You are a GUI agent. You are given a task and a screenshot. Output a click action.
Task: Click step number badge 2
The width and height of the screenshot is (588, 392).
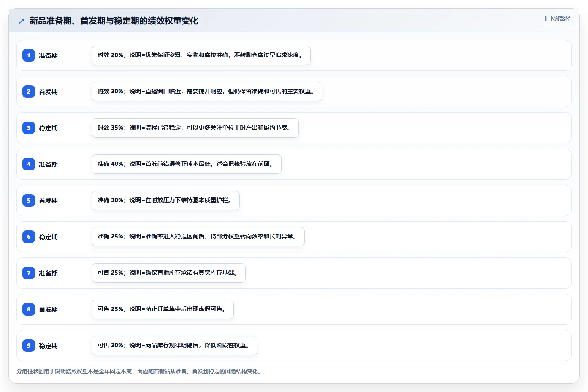(x=29, y=92)
